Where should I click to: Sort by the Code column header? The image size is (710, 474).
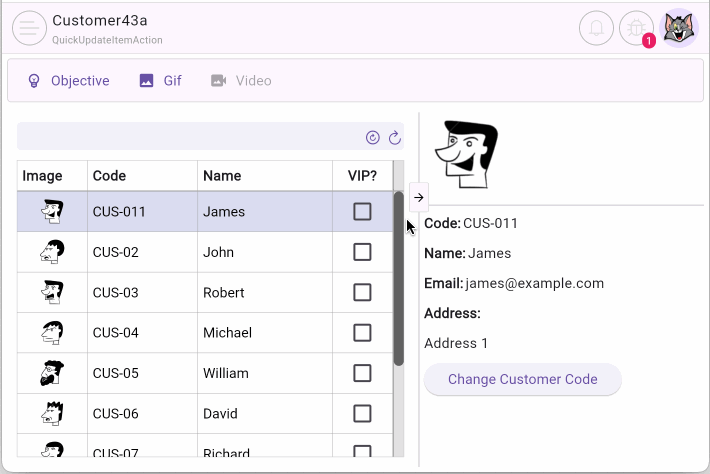pos(110,176)
